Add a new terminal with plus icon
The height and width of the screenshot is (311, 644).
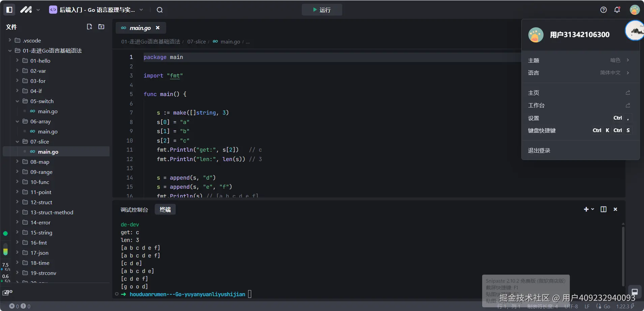586,209
